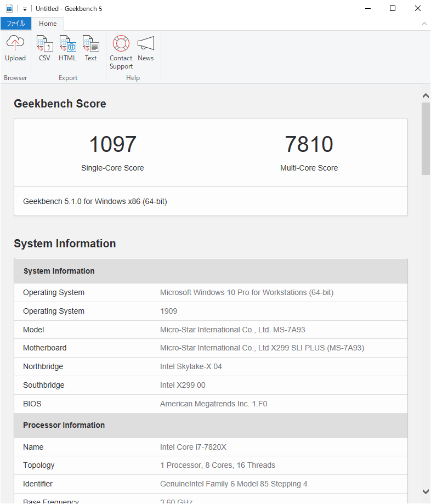
Task: Export results as CSV
Action: pyautogui.click(x=44, y=48)
